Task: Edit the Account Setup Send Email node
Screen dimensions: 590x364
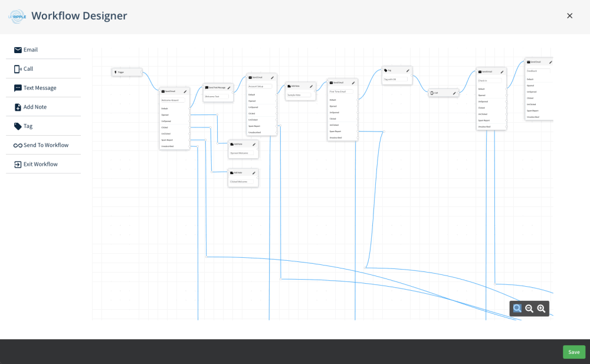Action: 273,77
